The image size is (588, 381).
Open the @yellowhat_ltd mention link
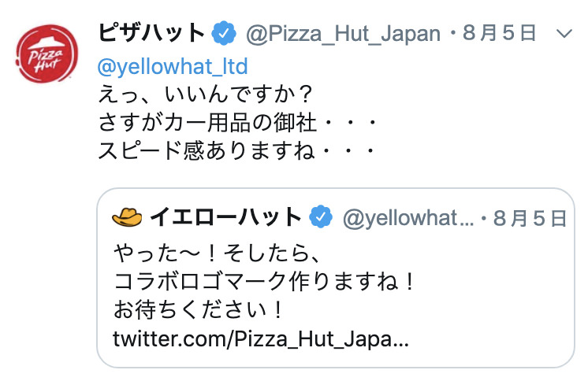(x=173, y=67)
